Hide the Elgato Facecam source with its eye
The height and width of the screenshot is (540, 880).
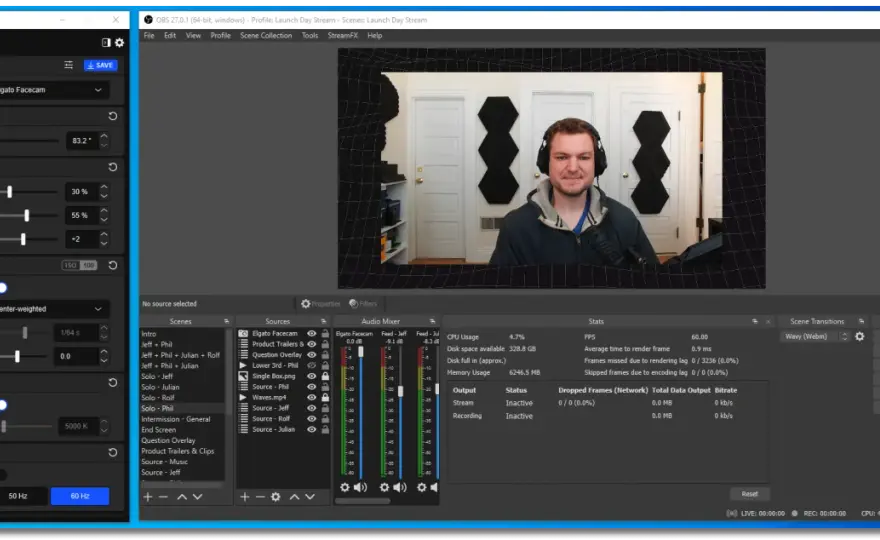pyautogui.click(x=311, y=333)
